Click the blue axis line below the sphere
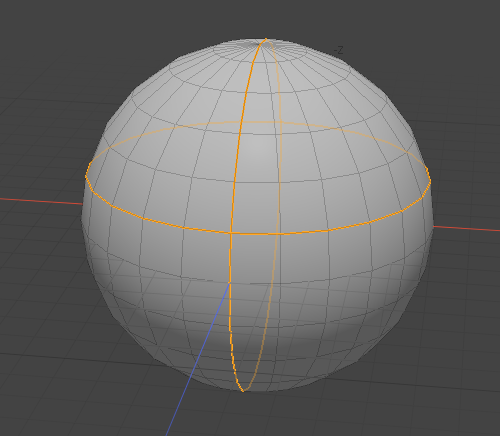The width and height of the screenshot is (500, 436). click(x=198, y=359)
